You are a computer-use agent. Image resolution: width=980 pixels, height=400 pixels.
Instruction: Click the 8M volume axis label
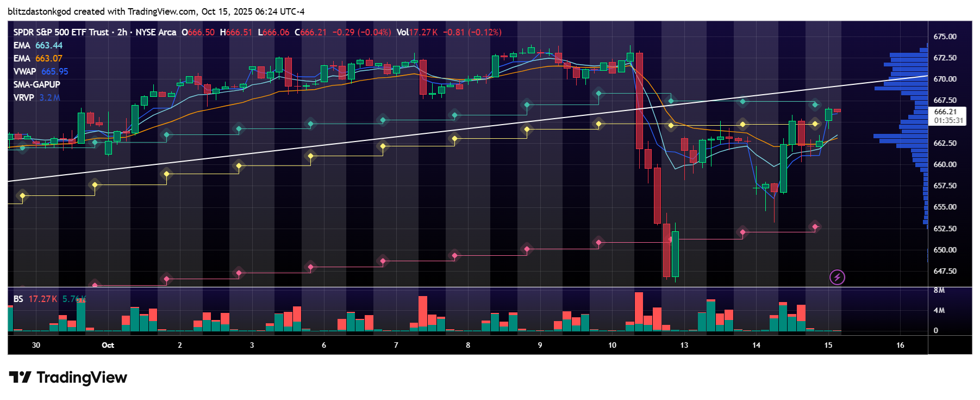pos(939,290)
